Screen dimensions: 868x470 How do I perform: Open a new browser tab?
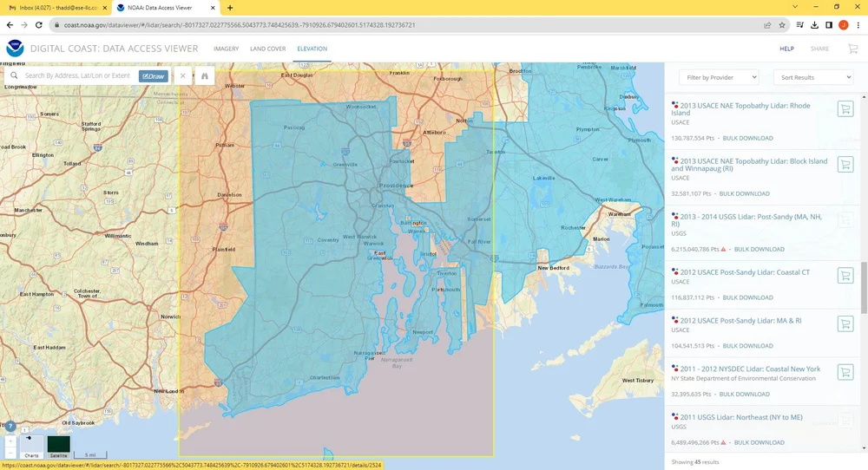[230, 8]
